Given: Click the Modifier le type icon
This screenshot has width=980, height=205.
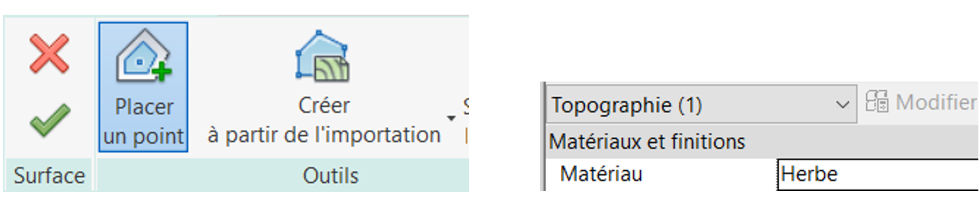Looking at the screenshot, I should pyautogui.click(x=877, y=102).
